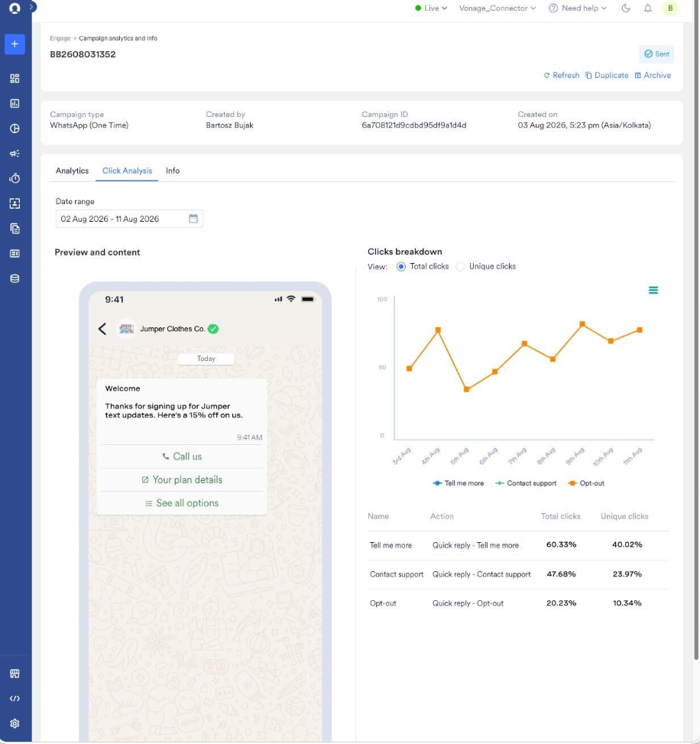Open notifications bell icon
Screen dimensions: 700x744
pos(648,8)
